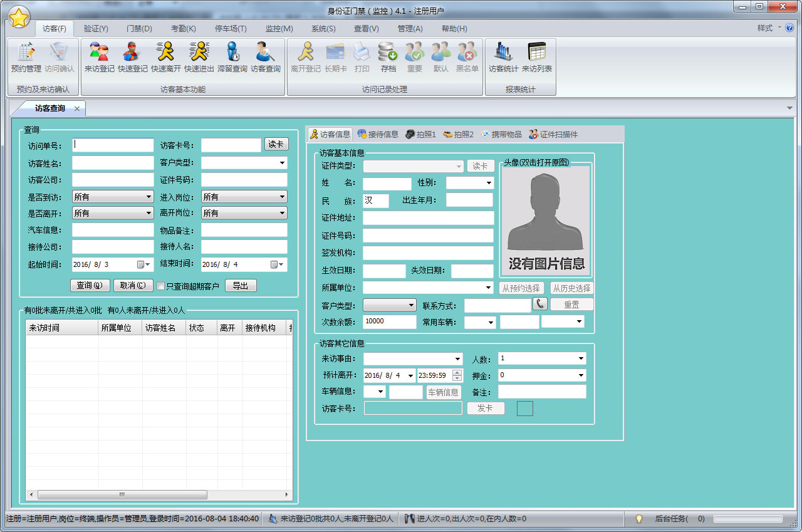This screenshot has width=802, height=532.
Task: Click 快速离开 quick leave icon
Action: 166,58
